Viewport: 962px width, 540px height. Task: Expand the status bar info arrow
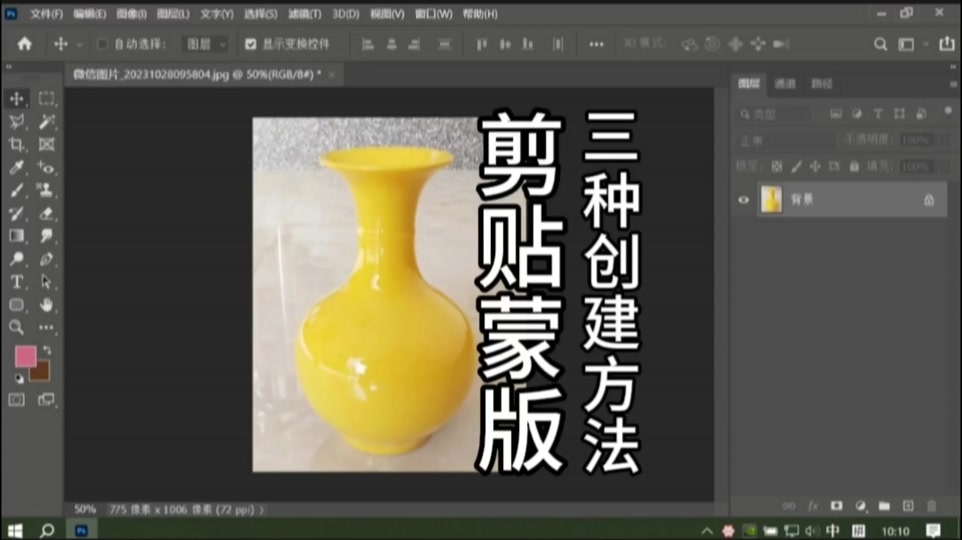(262, 509)
